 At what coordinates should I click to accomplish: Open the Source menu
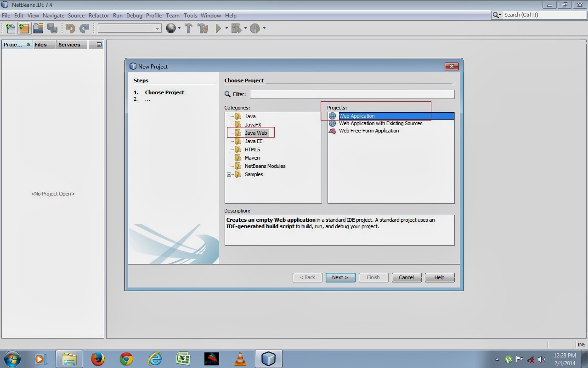point(76,15)
